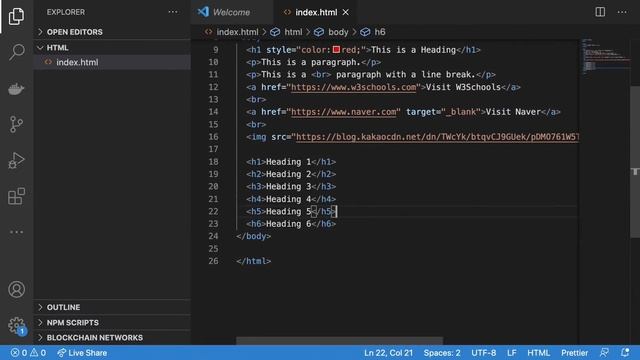
Task: Click the VS Code logo on Welcome tab
Action: [203, 12]
